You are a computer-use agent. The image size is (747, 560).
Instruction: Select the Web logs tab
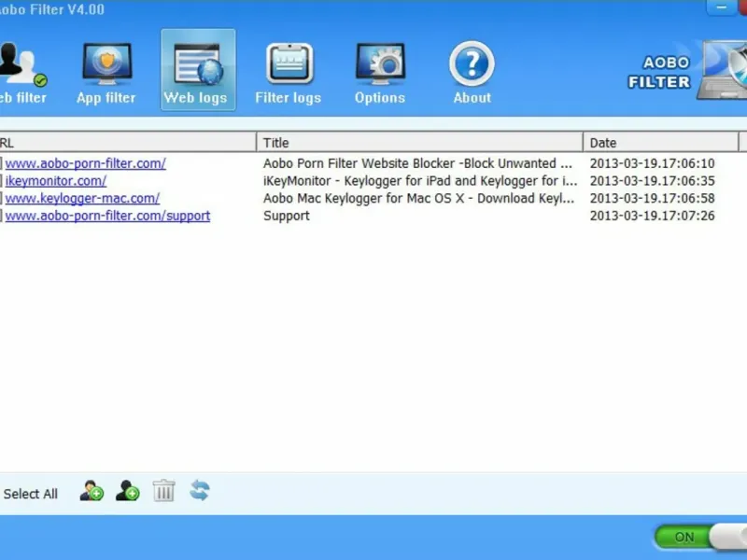(198, 70)
